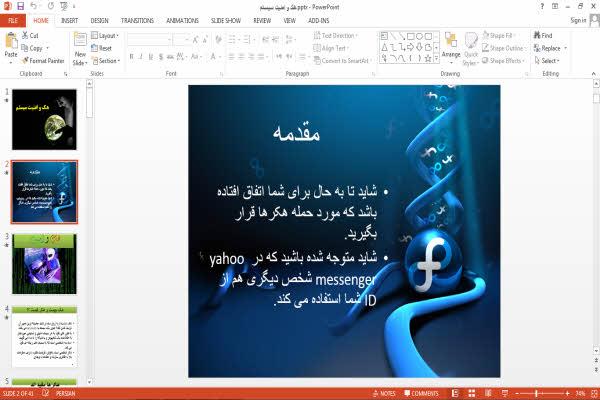
Task: Start Slide Show from status bar
Action: [505, 393]
